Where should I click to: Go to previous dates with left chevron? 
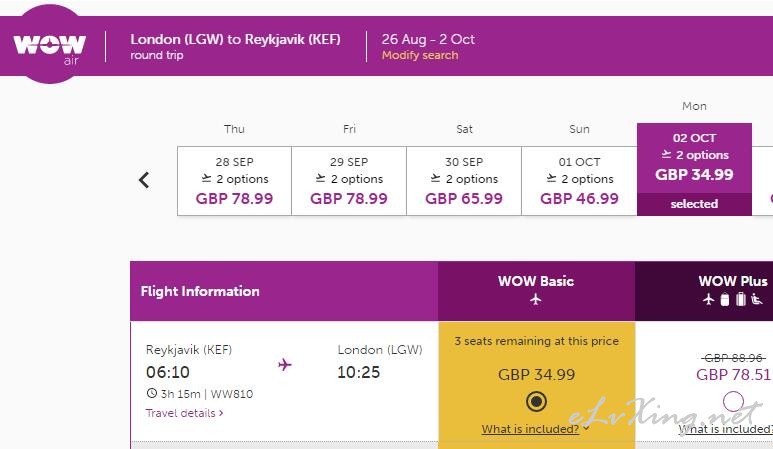click(143, 180)
